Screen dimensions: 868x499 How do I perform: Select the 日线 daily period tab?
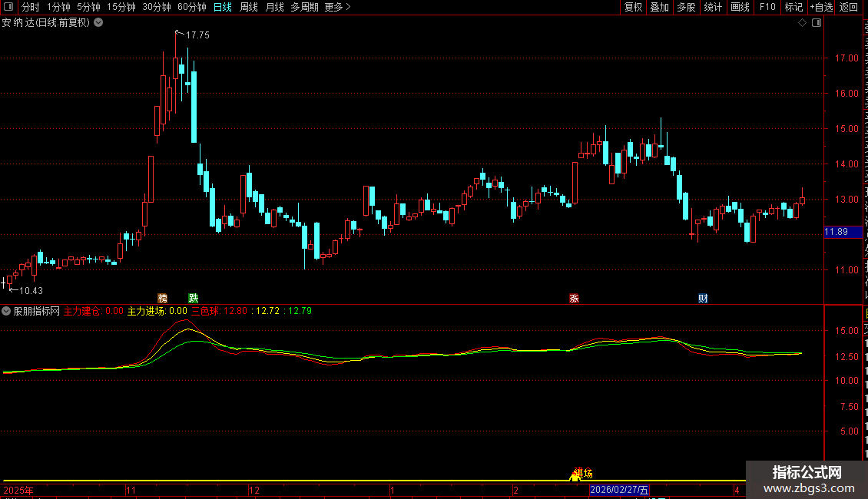point(223,7)
